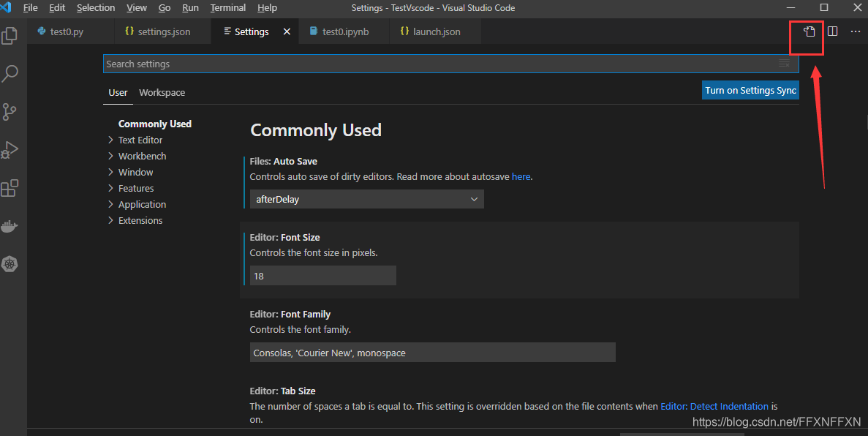Open the Editor: Detect Indentation link
868x436 pixels.
point(714,406)
